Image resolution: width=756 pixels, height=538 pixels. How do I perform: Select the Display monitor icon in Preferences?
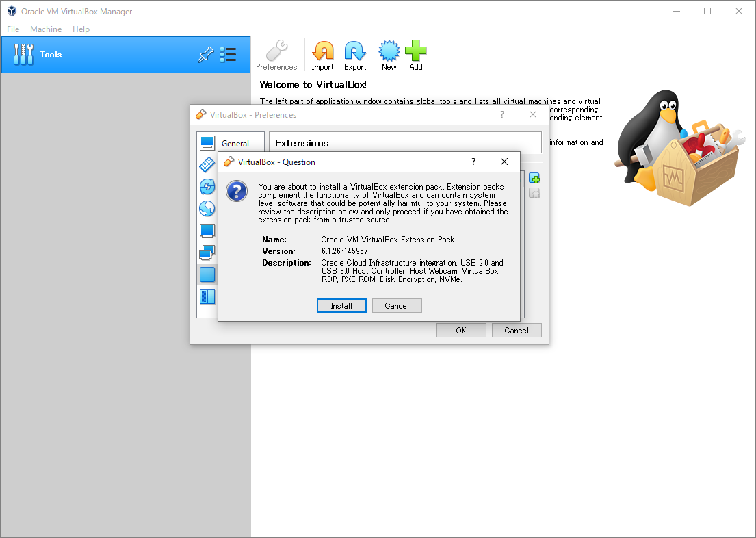(x=207, y=231)
